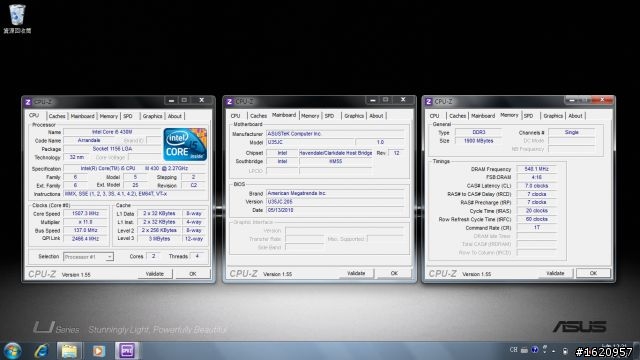Screen dimensions: 640x360
Task: Open Memory tab in middle window
Action: click(x=310, y=116)
